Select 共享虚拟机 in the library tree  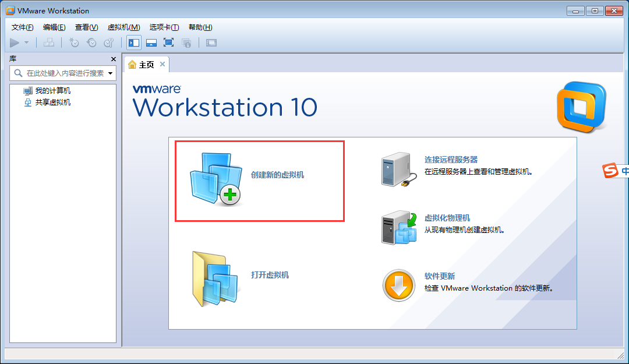pos(52,103)
